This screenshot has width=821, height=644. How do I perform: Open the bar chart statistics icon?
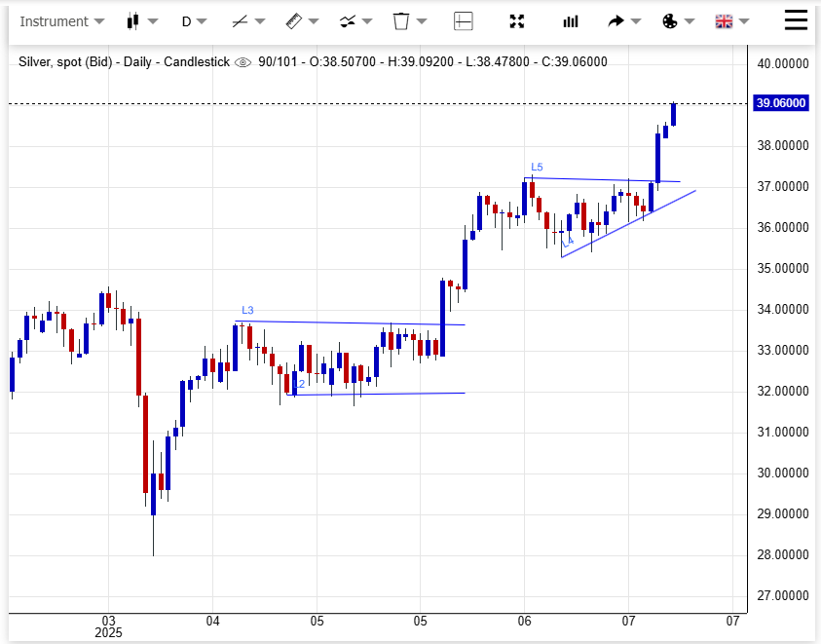(571, 21)
